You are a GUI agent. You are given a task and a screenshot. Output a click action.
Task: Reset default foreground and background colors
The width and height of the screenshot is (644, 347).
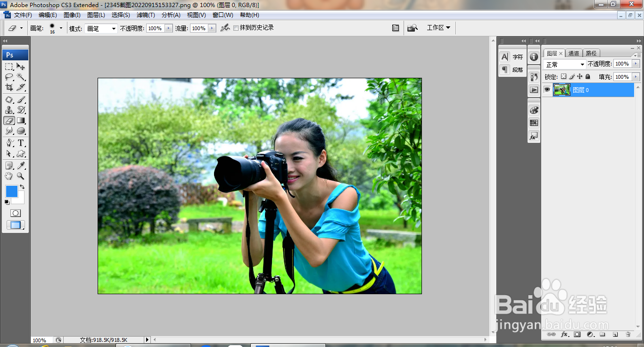(7, 202)
